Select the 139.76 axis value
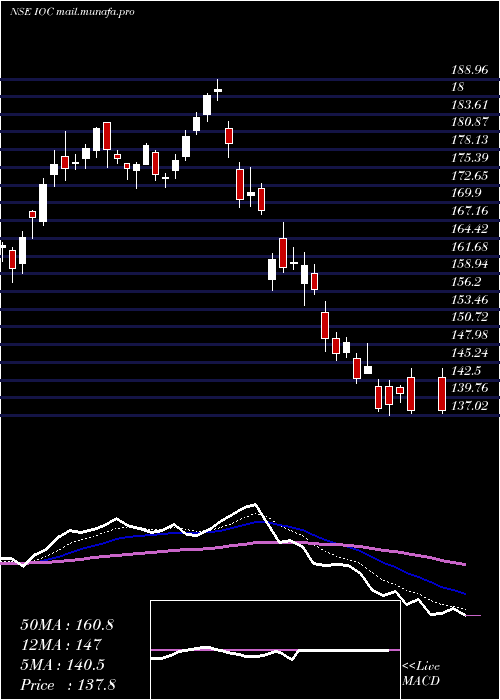 click(469, 388)
